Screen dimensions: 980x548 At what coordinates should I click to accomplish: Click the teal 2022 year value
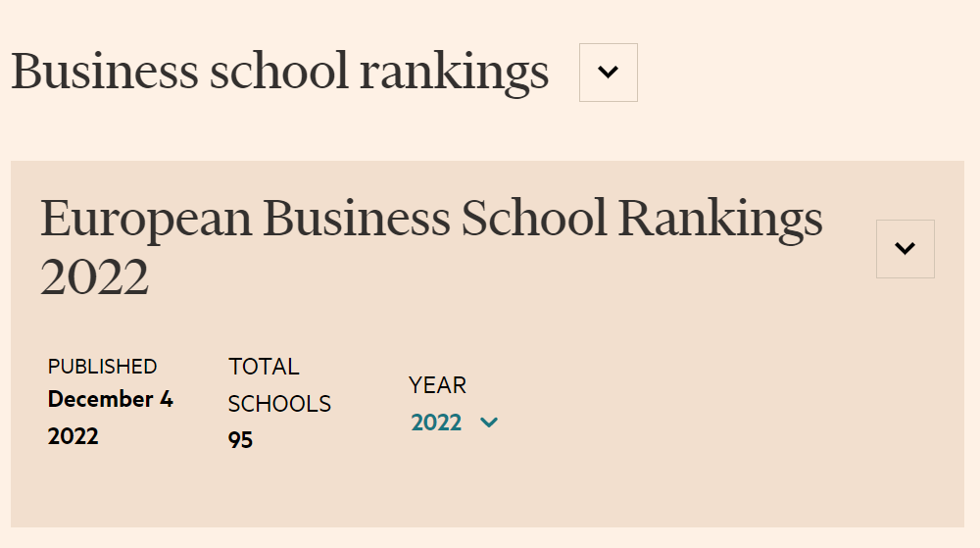(436, 423)
